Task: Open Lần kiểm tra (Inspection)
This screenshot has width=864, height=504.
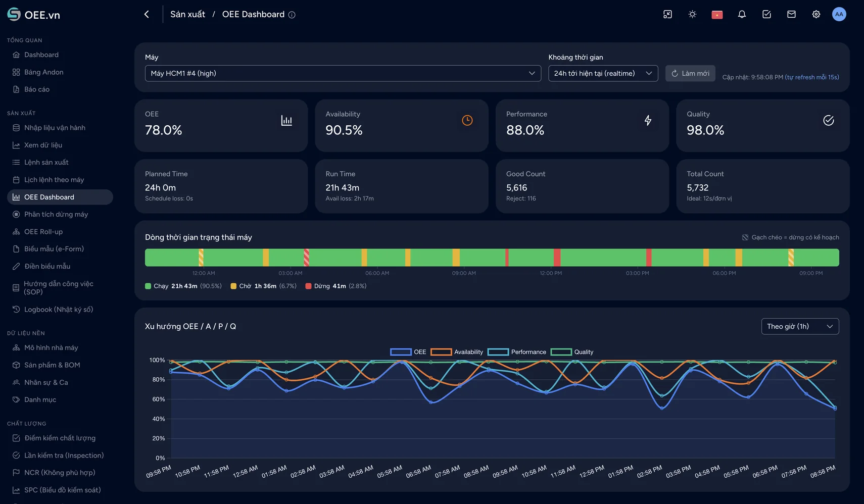Action: click(x=60, y=456)
